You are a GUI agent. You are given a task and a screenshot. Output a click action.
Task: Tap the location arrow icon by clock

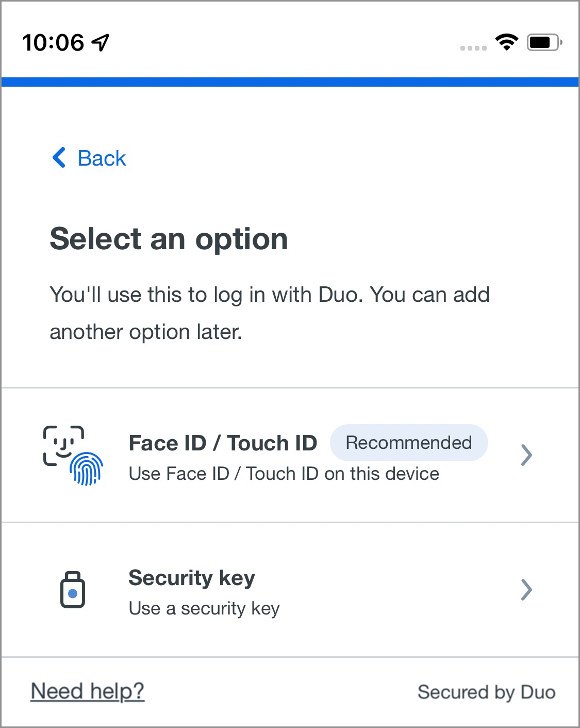coord(101,42)
